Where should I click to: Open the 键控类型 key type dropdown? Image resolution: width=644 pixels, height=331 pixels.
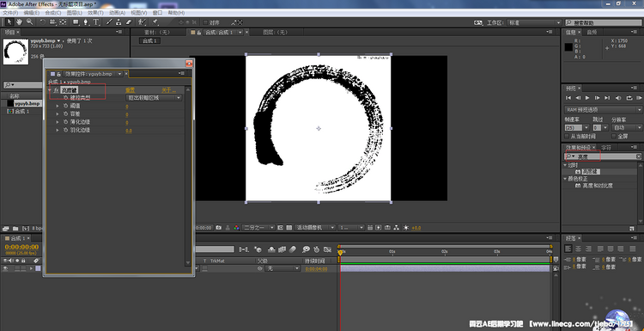[154, 98]
